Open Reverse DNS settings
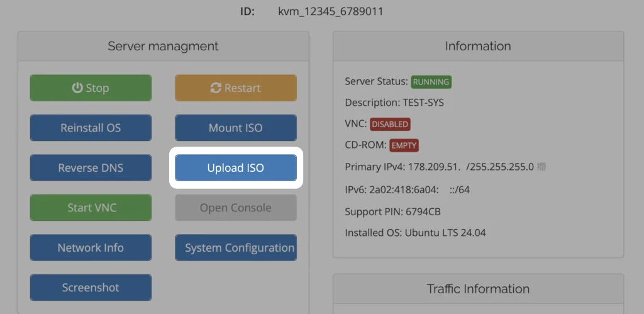The image size is (644, 314). coord(91,168)
